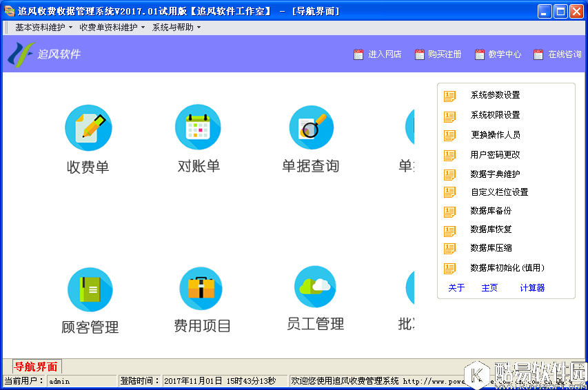Click the calendar icon beside 在线咨询
The image size is (588, 390).
pos(538,54)
